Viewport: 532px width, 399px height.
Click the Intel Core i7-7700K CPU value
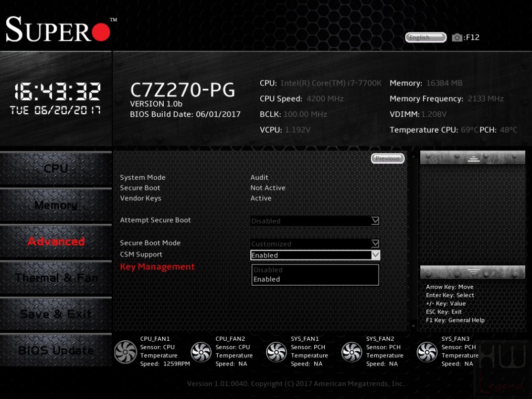331,83
